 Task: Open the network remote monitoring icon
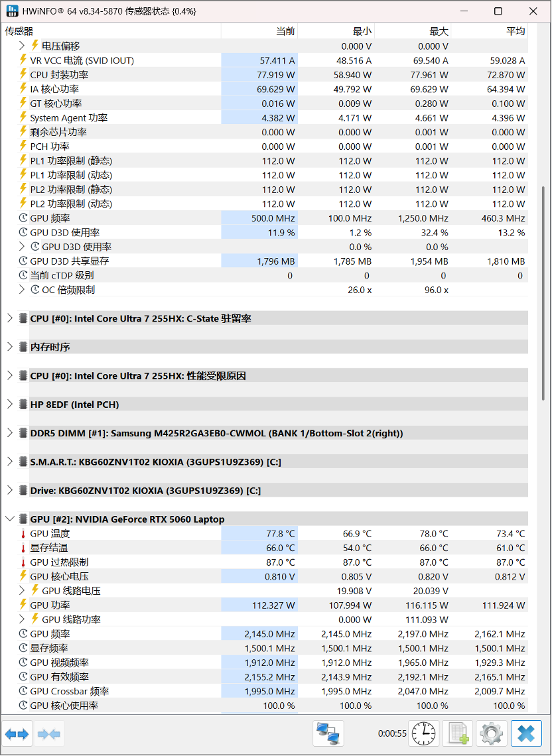[x=328, y=733]
